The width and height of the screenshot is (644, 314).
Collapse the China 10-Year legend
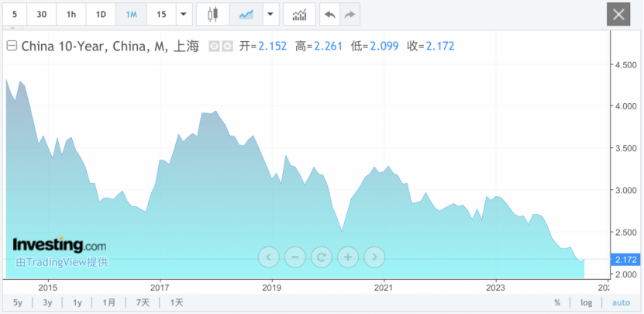(x=12, y=46)
